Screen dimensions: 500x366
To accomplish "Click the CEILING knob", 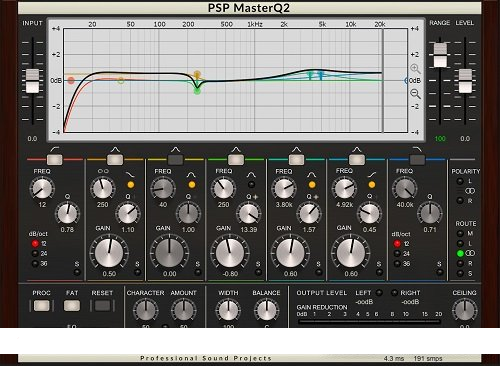I will [x=464, y=310].
